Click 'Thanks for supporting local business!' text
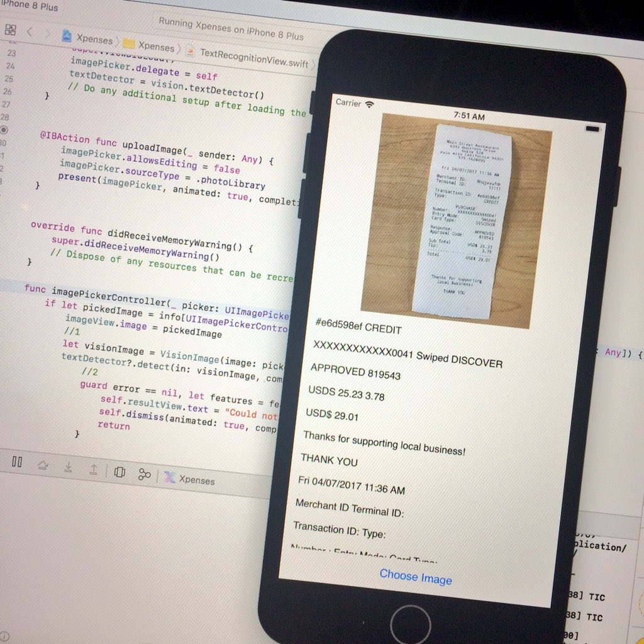The width and height of the screenshot is (644, 644). pos(384,443)
